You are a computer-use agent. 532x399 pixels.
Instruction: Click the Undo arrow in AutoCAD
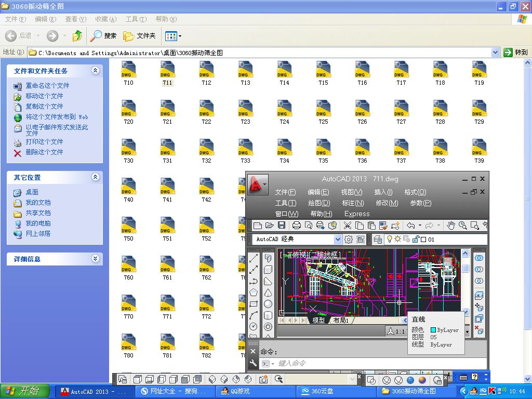click(410, 225)
